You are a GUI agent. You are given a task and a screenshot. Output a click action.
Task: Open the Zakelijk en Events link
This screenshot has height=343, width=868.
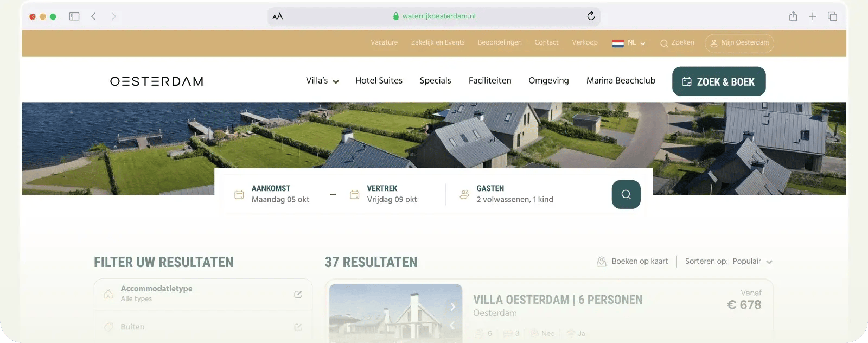(438, 42)
